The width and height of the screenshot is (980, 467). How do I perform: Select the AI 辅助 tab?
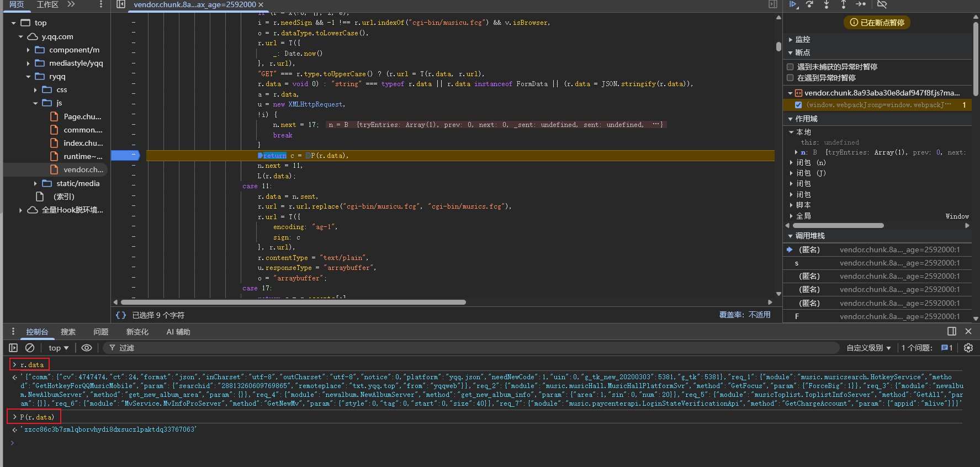tap(178, 332)
